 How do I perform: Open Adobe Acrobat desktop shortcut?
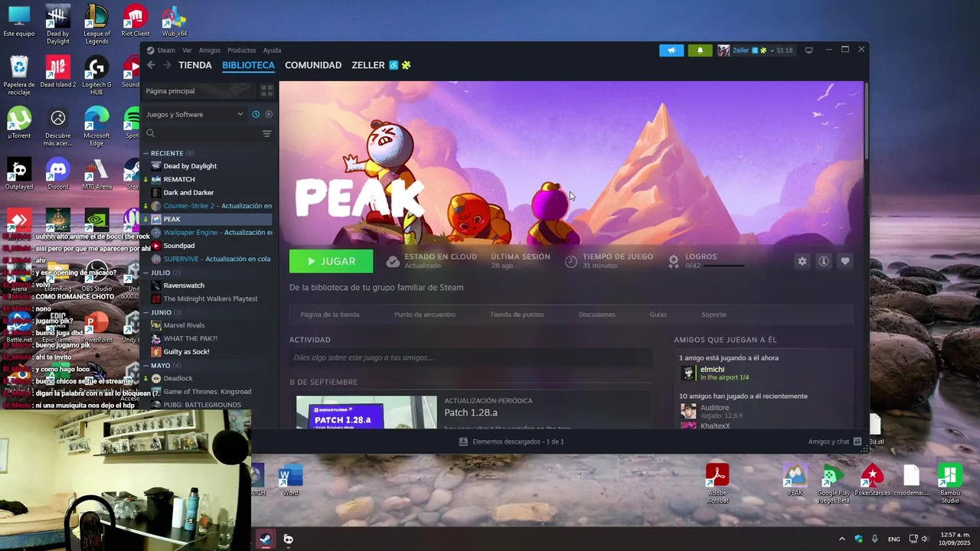click(717, 484)
